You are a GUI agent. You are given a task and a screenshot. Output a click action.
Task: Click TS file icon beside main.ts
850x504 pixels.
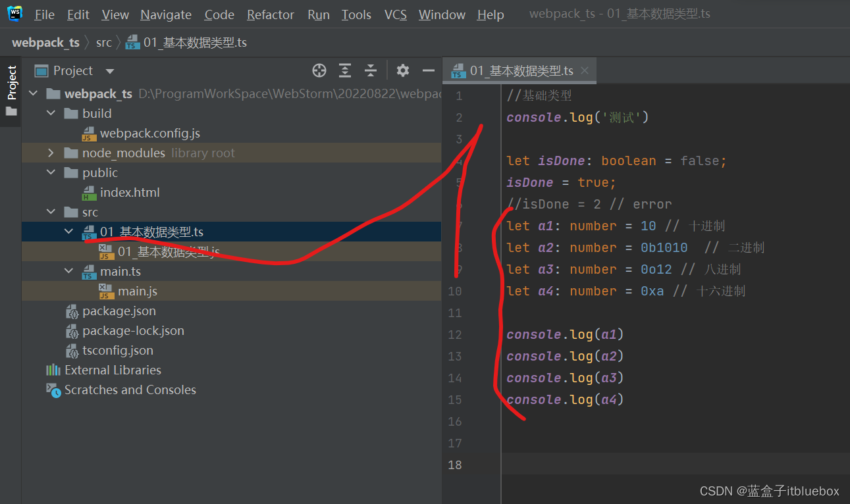pos(89,272)
